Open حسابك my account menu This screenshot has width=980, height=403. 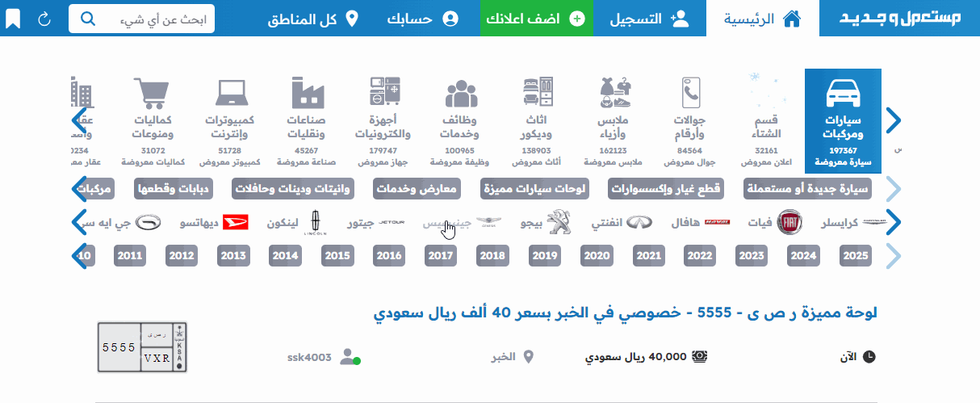point(422,18)
